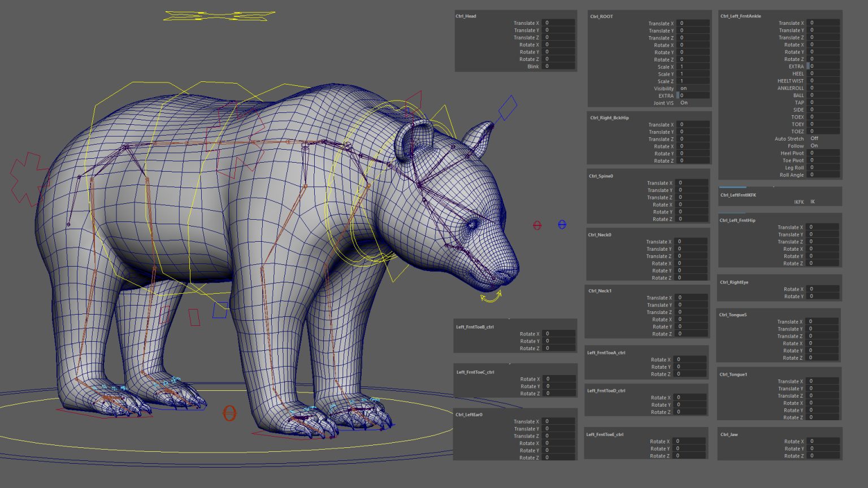Toggle the Follow setting in Ctrl_Left_FrntAnkle
The height and width of the screenshot is (488, 868).
pyautogui.click(x=814, y=146)
